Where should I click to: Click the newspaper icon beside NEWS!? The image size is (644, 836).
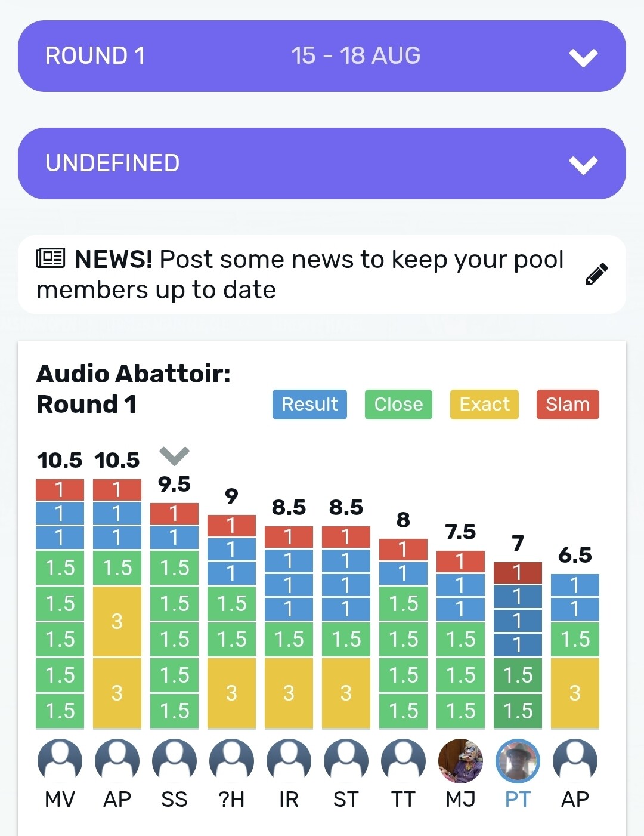[50, 258]
